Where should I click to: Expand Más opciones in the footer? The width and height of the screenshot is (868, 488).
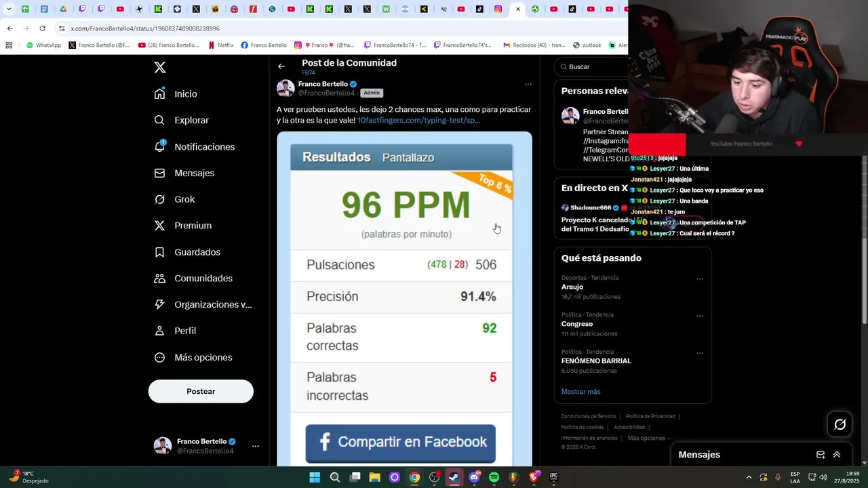click(x=650, y=438)
